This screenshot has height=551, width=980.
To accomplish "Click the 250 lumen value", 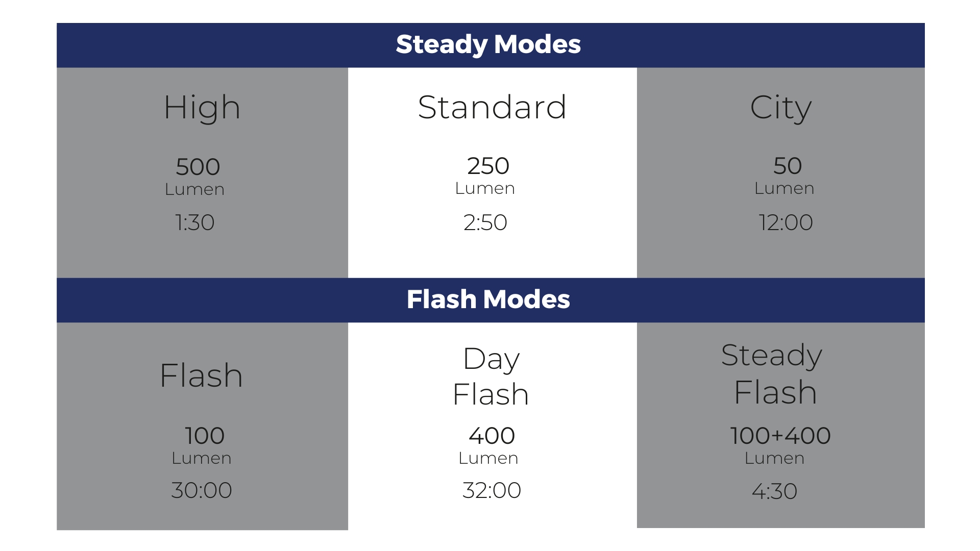I will pyautogui.click(x=488, y=166).
